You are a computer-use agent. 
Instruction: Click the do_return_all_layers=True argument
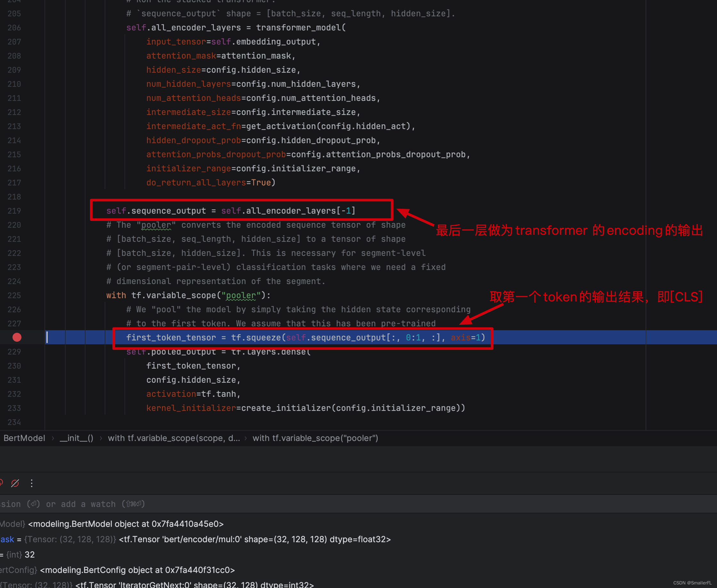pyautogui.click(x=211, y=183)
